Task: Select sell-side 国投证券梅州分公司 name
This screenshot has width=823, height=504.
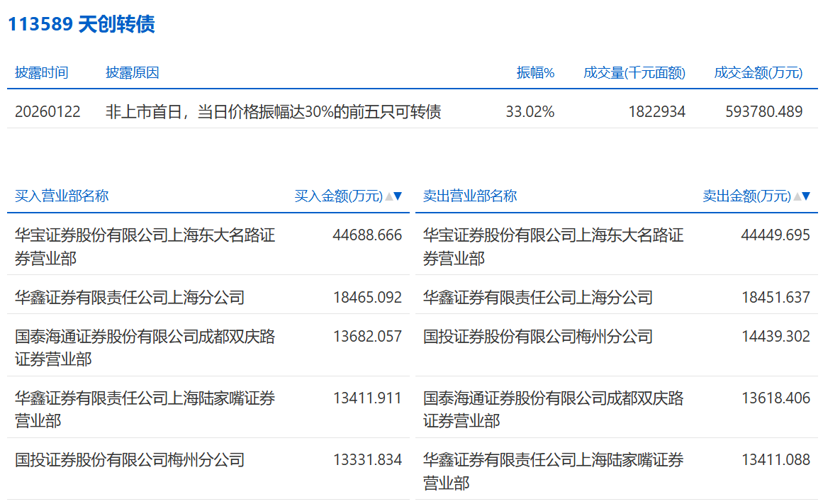Action: pos(538,337)
